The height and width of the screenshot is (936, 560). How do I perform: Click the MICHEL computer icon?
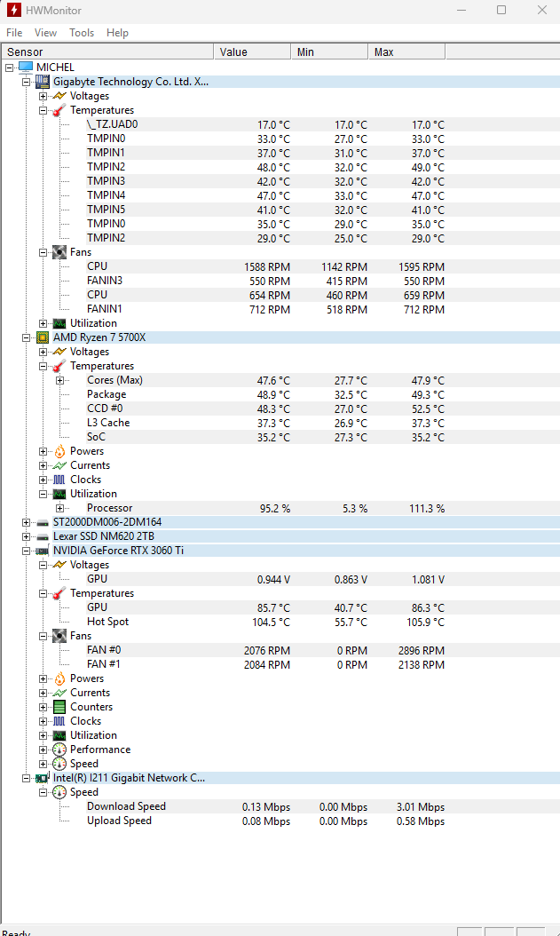[26, 67]
